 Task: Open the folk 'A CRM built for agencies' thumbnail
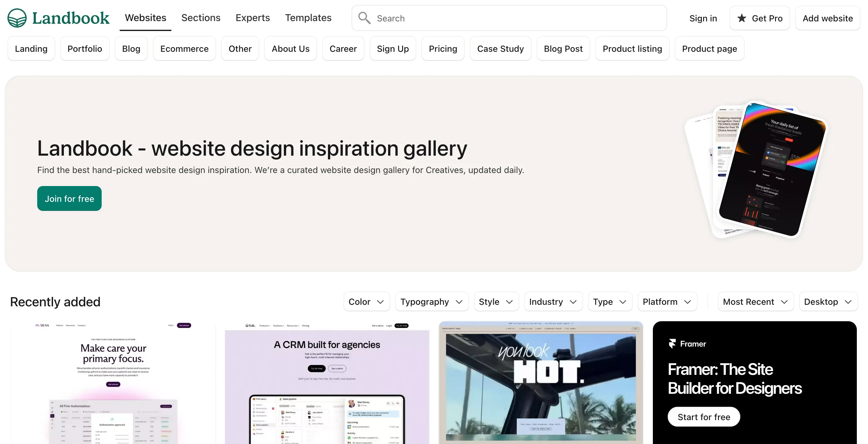327,382
